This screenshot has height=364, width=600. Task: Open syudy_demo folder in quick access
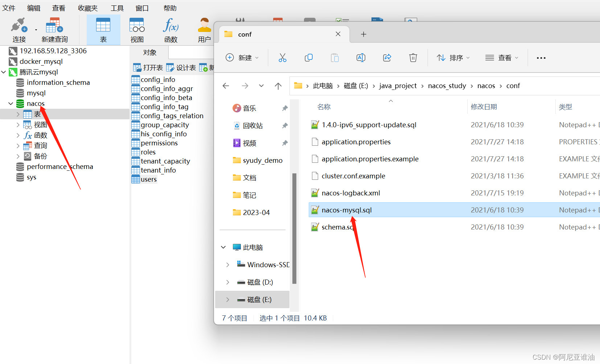pyautogui.click(x=263, y=160)
